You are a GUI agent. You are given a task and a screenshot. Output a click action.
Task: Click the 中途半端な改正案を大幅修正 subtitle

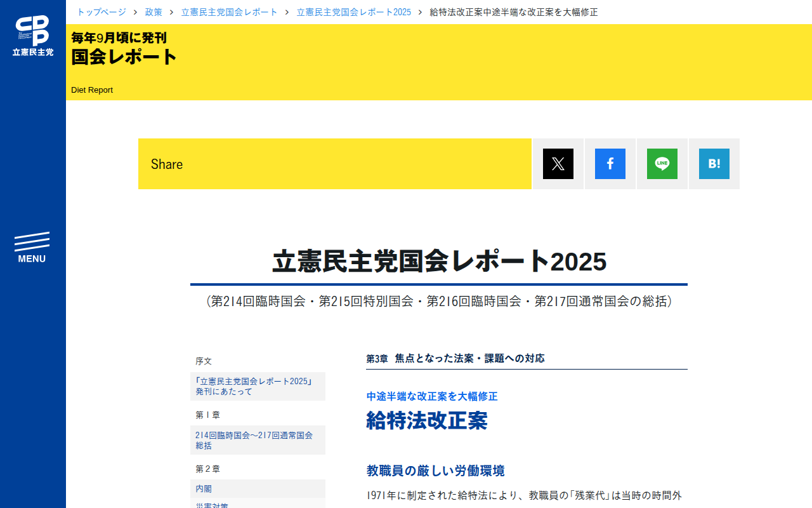(432, 396)
